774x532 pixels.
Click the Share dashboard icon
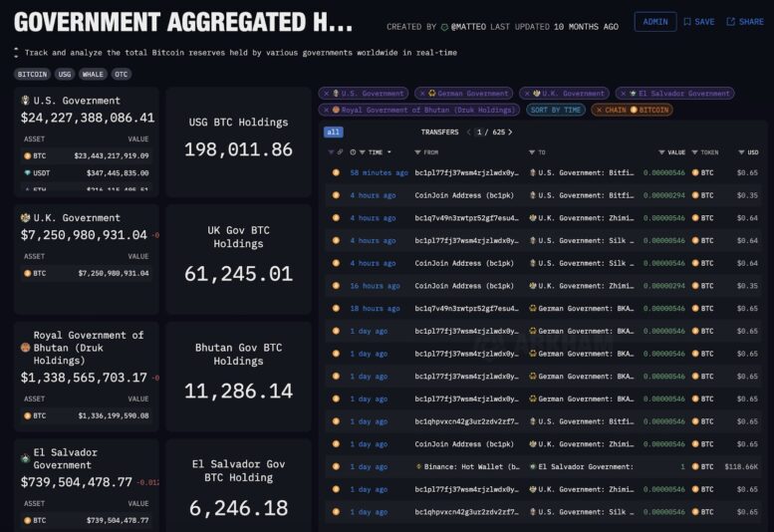730,22
